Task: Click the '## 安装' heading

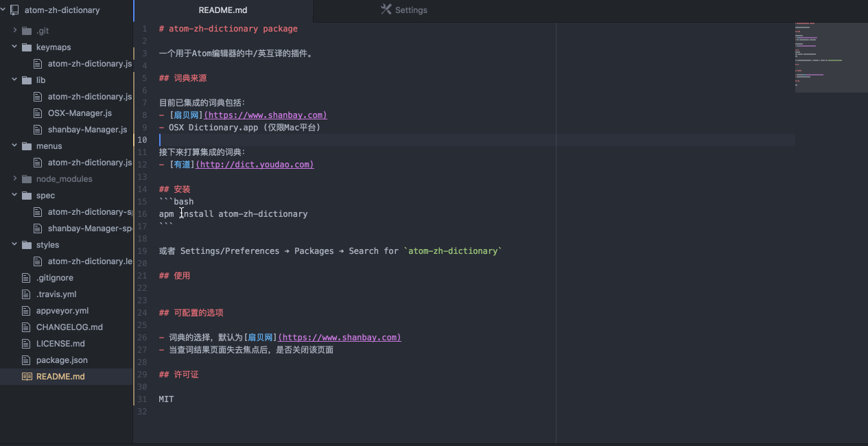Action: point(174,189)
